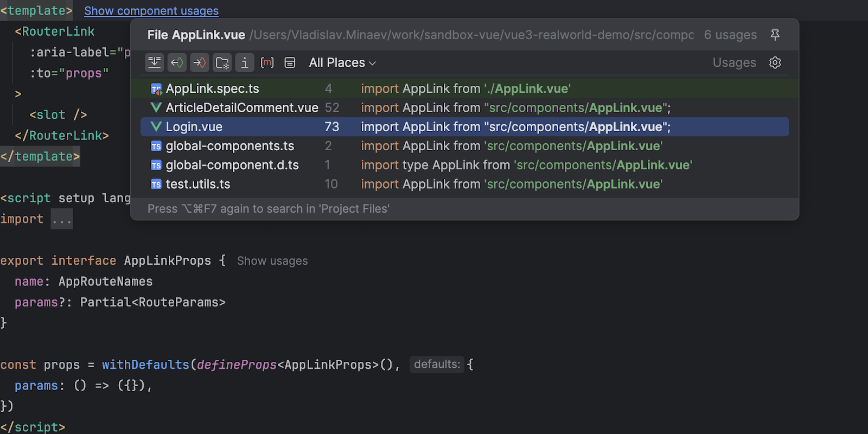Click the TypeScript icon next to test.utils.ts
Image resolution: width=868 pixels, height=434 pixels.
click(x=156, y=184)
